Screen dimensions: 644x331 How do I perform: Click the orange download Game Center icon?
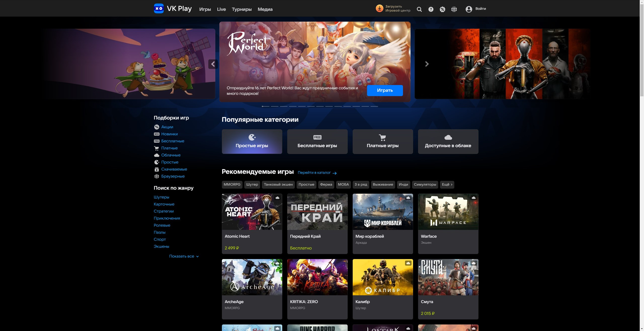[379, 8]
